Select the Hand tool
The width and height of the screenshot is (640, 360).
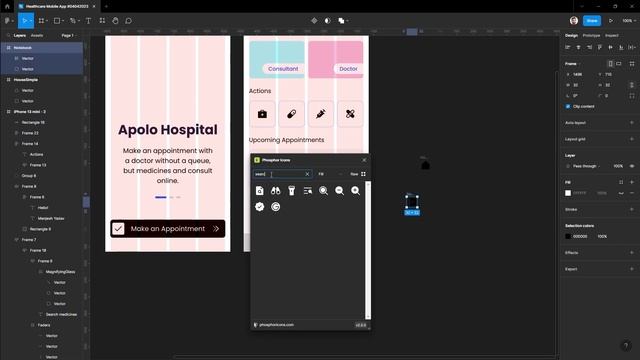[115, 20]
